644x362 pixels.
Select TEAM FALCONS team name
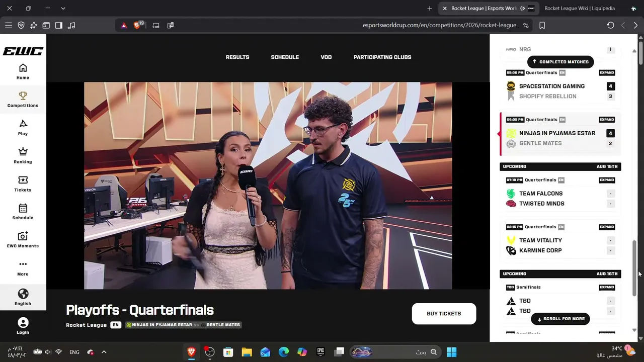541,194
